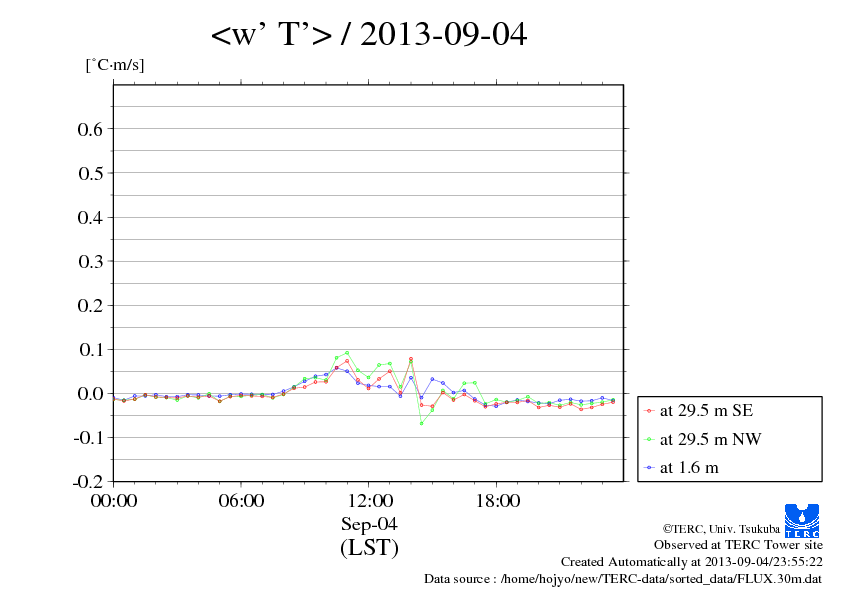Click legend text 'at 29.5 m SE'
The height and width of the screenshot is (595, 842).
pyautogui.click(x=707, y=411)
